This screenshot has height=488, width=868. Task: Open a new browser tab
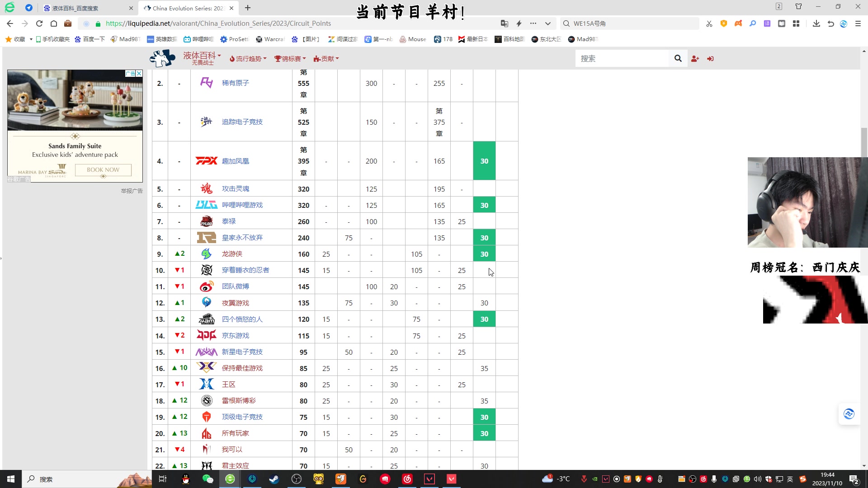pyautogui.click(x=248, y=8)
